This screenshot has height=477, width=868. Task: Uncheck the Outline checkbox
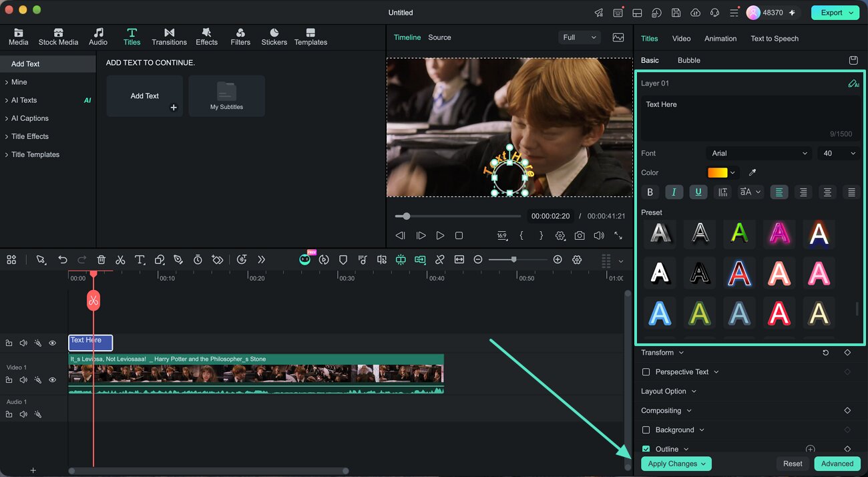pos(646,450)
